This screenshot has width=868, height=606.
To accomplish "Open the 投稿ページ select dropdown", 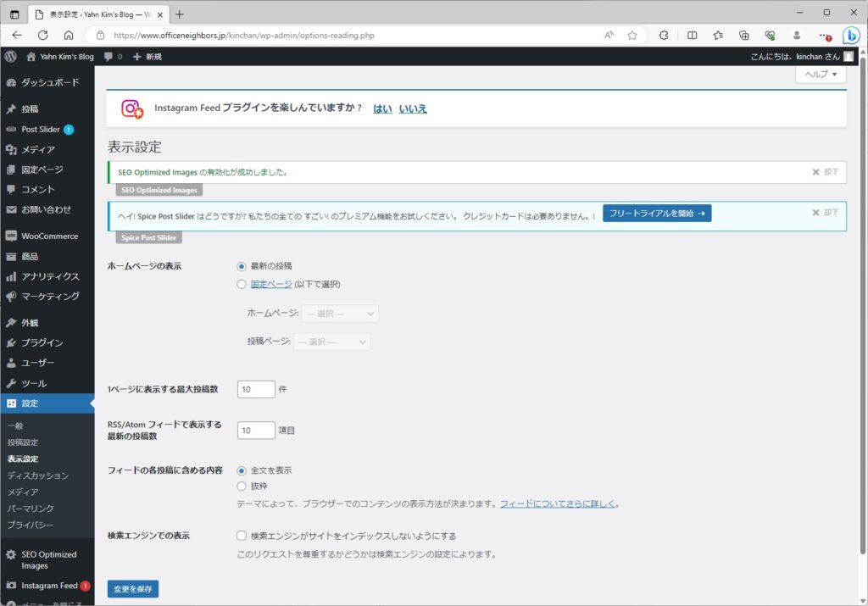I will coord(331,342).
